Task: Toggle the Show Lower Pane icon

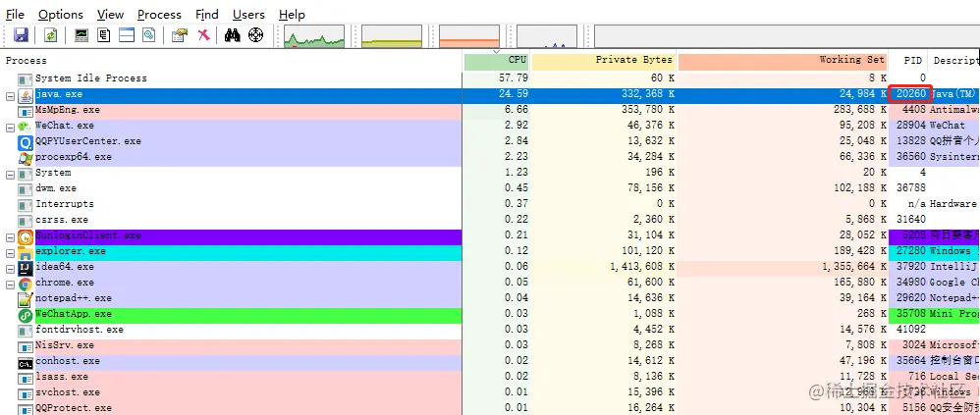Action: click(x=127, y=35)
